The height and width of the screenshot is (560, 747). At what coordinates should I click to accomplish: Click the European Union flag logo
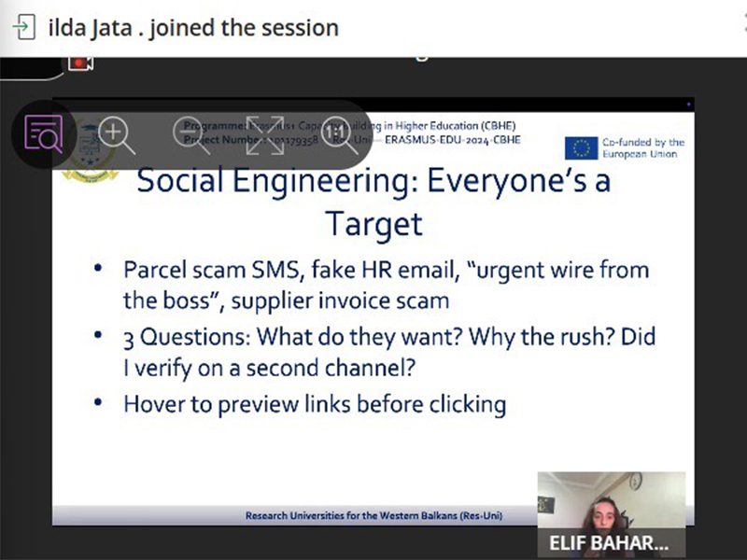point(581,148)
